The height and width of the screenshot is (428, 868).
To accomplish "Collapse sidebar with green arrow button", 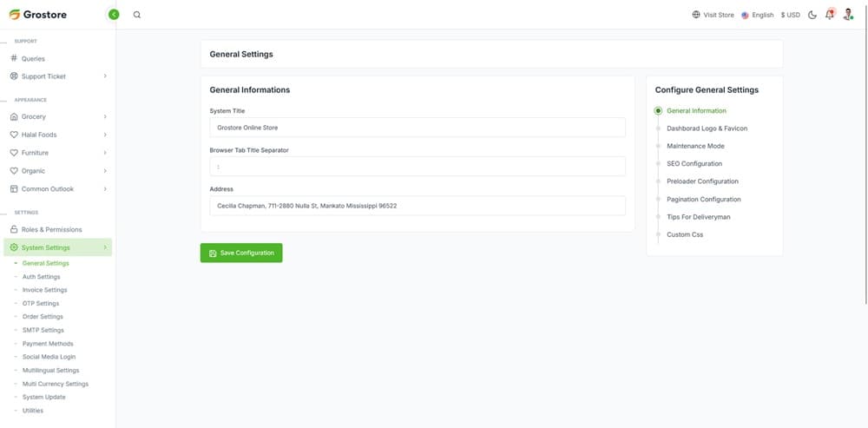I will coord(114,15).
